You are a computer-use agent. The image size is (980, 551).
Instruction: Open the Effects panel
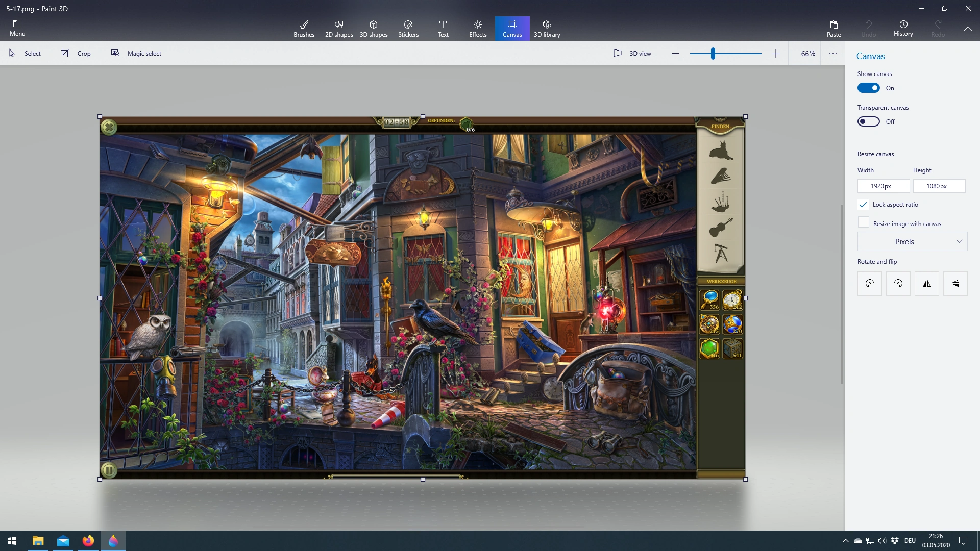(x=478, y=29)
